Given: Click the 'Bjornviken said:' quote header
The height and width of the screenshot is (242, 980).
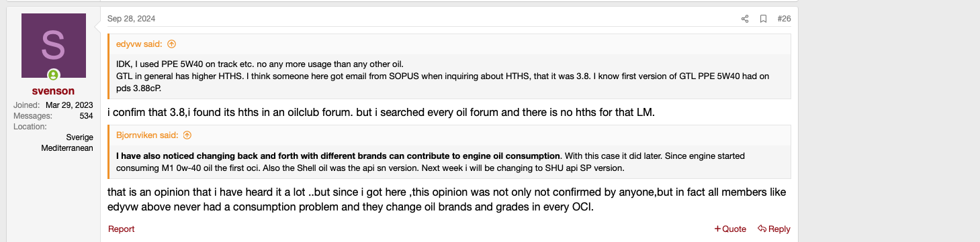Looking at the screenshot, I should tap(147, 135).
